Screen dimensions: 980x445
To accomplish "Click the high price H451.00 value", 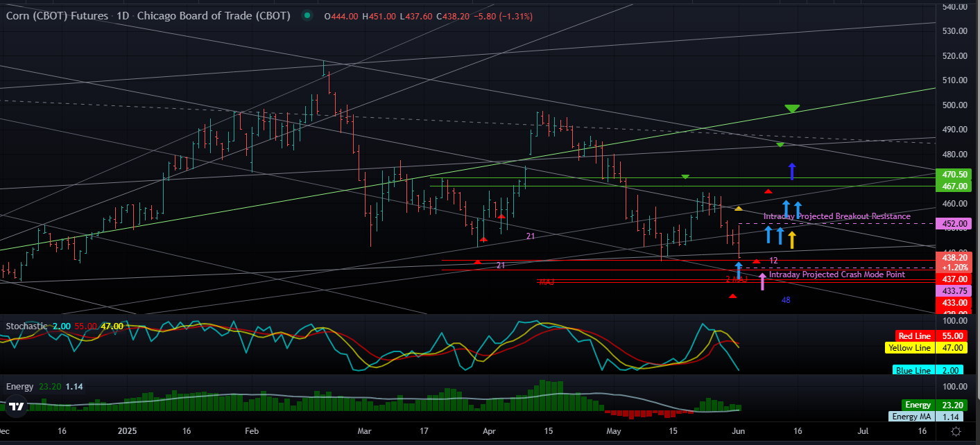I will (x=379, y=17).
